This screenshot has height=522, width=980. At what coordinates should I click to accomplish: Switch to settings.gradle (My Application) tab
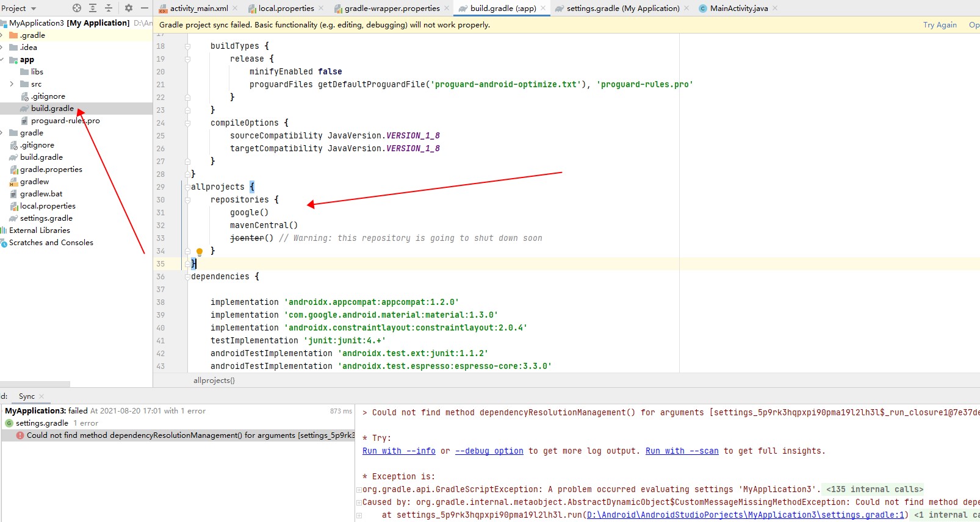click(x=622, y=8)
